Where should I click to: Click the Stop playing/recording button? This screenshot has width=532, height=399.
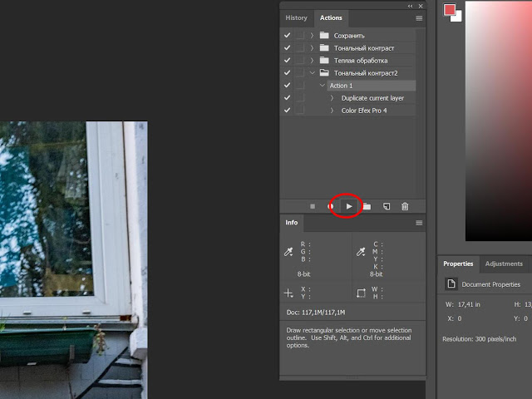313,206
